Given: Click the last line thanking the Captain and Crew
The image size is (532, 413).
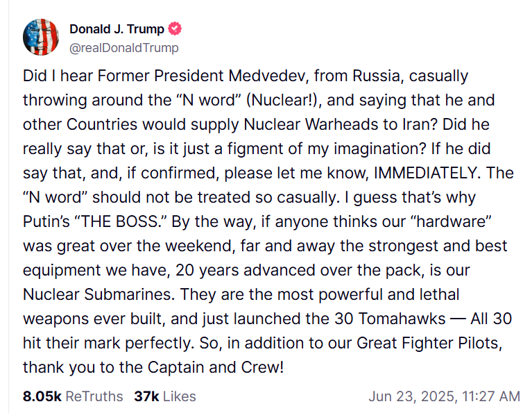Looking at the screenshot, I should pos(153,366).
